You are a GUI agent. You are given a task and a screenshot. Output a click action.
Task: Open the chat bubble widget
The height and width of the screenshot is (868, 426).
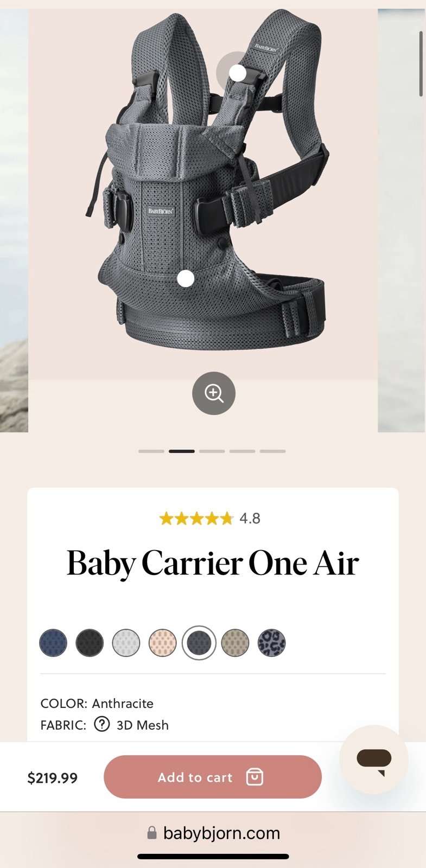[x=374, y=759]
